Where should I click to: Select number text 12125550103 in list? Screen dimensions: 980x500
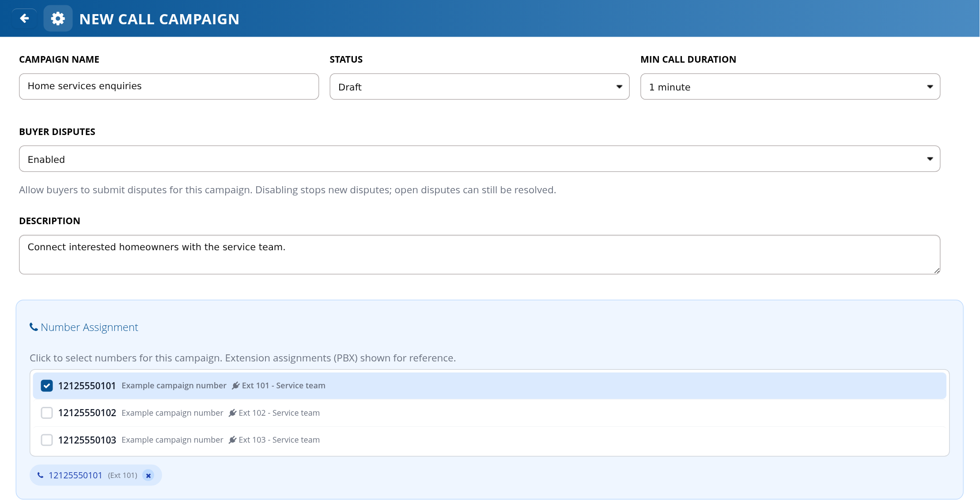click(87, 440)
